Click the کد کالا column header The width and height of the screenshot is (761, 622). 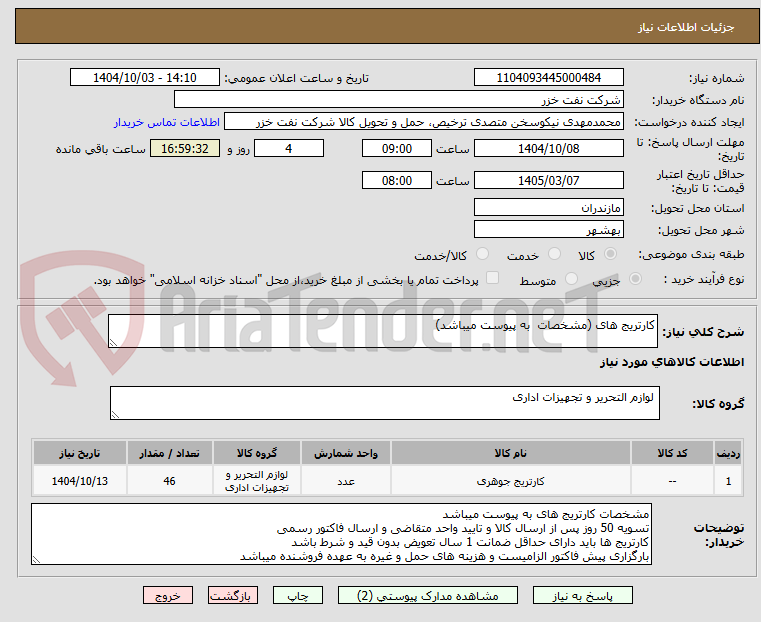click(672, 453)
